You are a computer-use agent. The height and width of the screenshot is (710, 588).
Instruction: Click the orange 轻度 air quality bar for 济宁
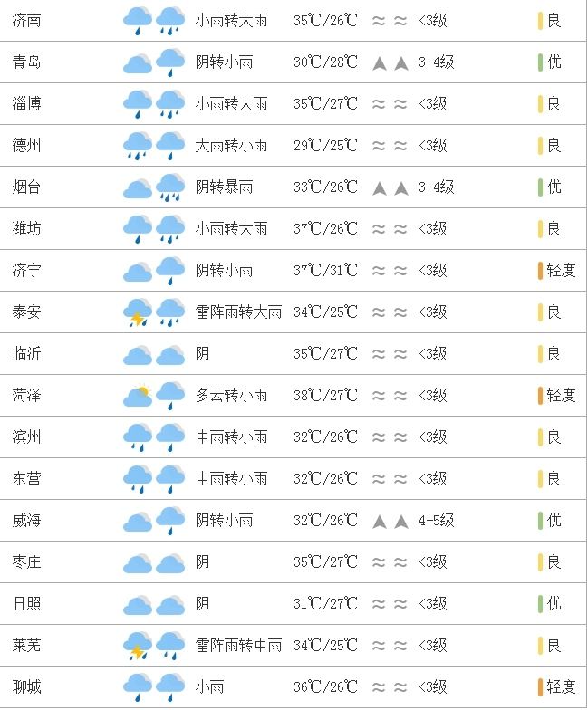tap(540, 270)
